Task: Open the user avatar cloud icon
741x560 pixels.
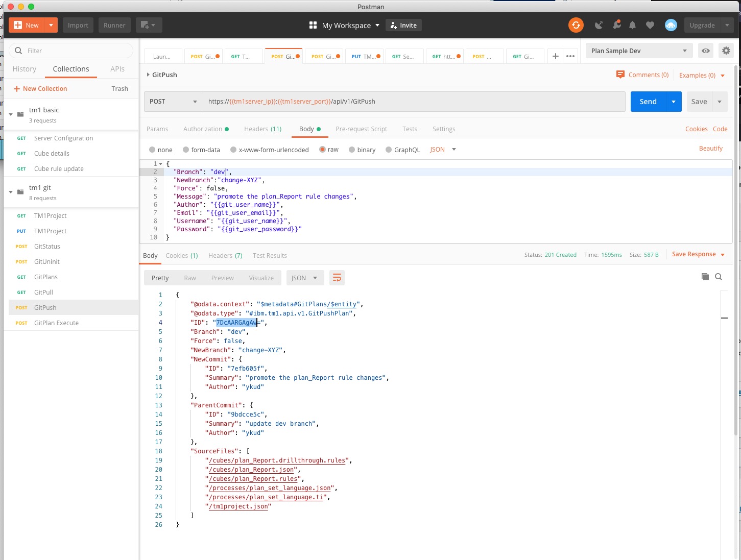Action: pyautogui.click(x=671, y=25)
